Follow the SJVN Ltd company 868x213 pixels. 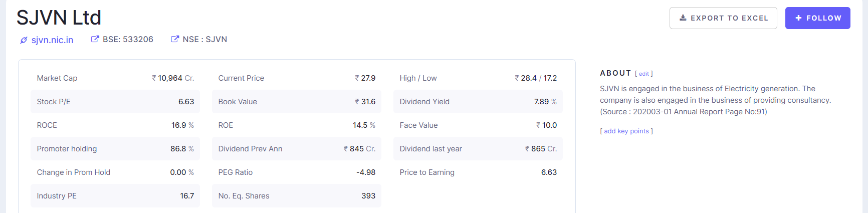[817, 18]
